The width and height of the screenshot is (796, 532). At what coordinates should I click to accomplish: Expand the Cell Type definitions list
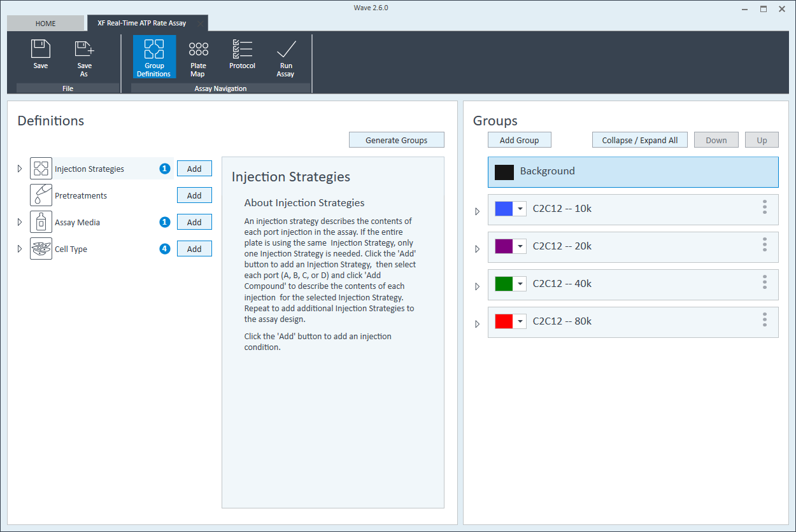coord(20,249)
